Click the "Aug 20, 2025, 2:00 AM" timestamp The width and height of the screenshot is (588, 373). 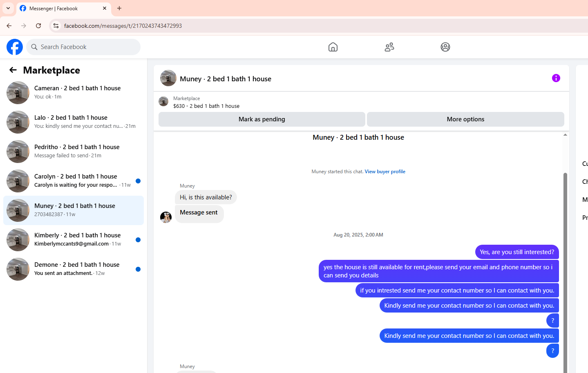click(x=358, y=235)
